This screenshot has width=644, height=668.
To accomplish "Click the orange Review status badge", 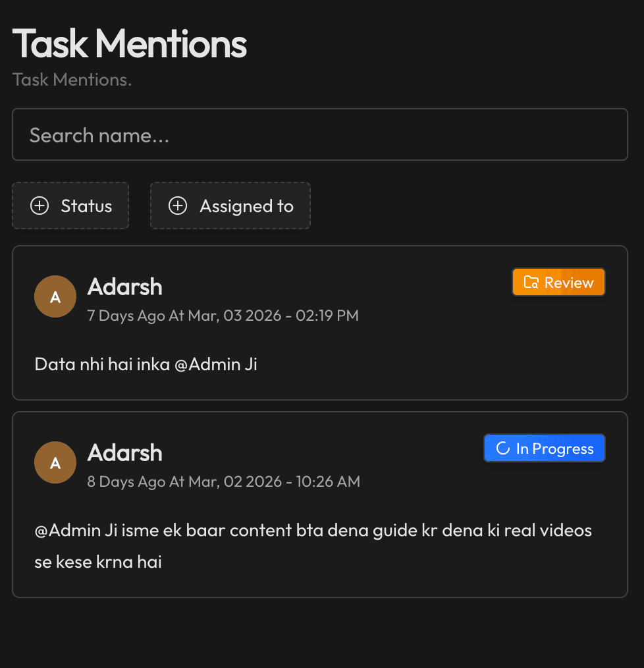I will point(558,282).
